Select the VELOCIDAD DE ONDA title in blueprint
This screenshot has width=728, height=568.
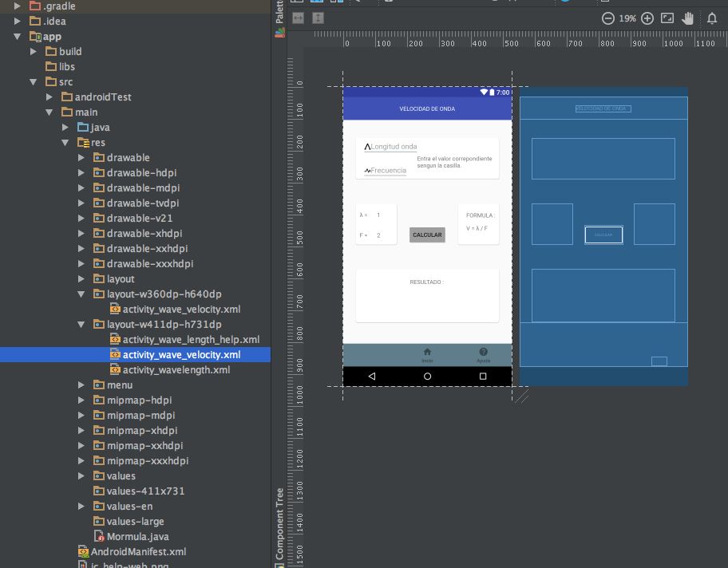click(x=603, y=108)
